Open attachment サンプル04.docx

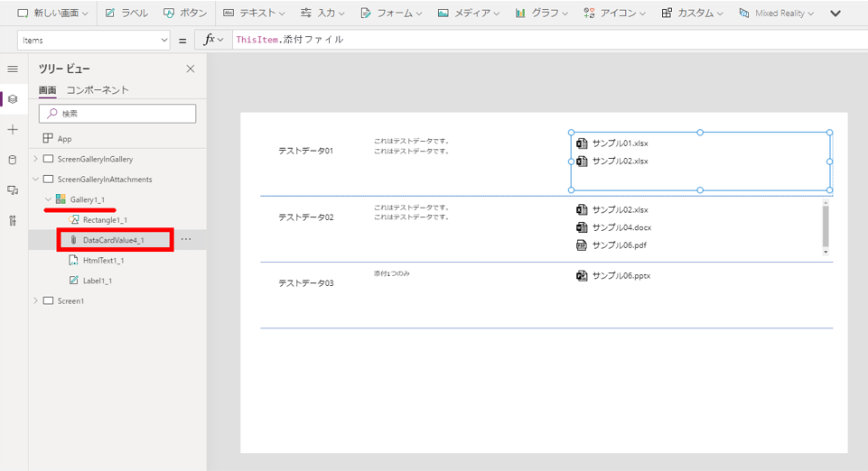[x=621, y=227]
